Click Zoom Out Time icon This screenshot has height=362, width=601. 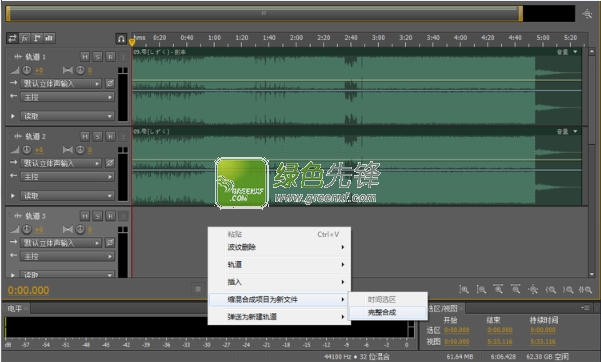[516, 290]
